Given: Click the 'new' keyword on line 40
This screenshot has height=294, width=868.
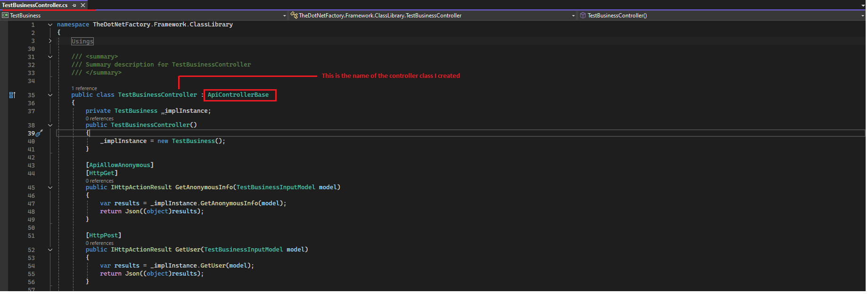Looking at the screenshot, I should (x=163, y=141).
